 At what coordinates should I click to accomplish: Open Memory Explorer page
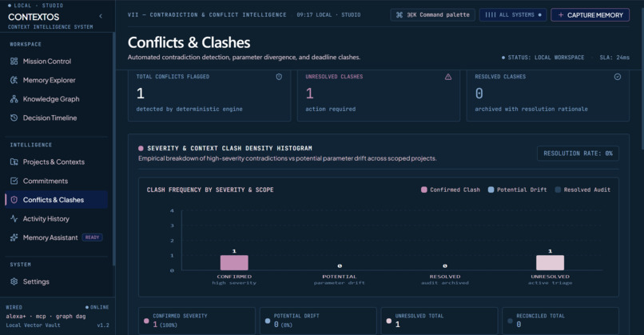click(56, 80)
